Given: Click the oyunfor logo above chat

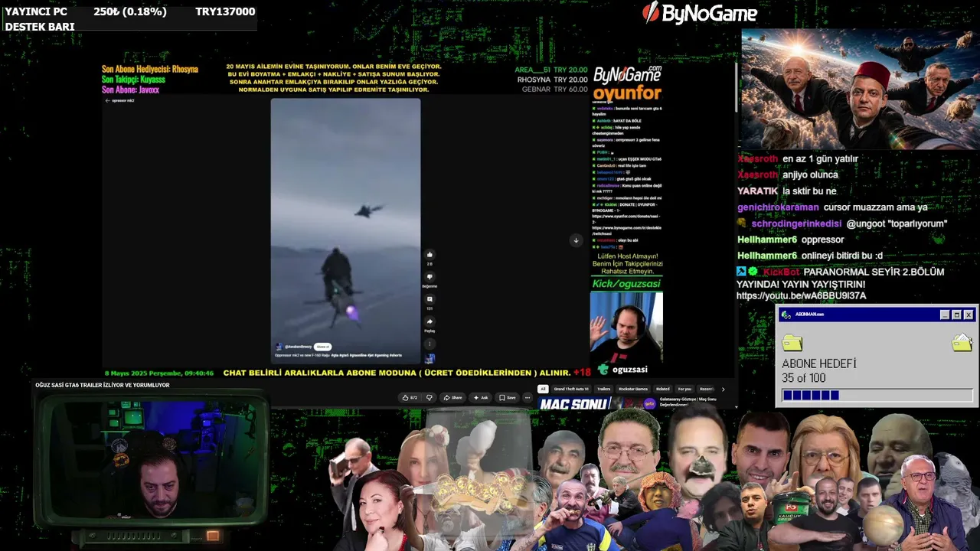Looking at the screenshot, I should (x=627, y=93).
